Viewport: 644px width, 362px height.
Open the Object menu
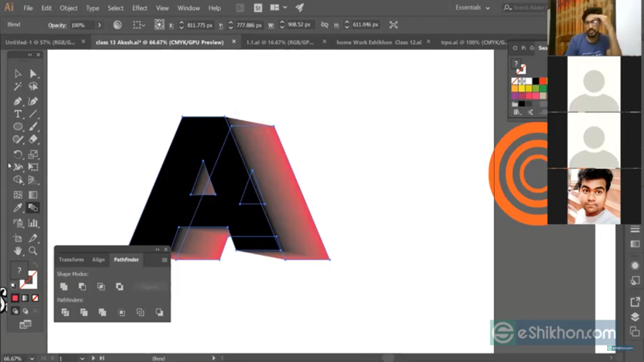[68, 8]
